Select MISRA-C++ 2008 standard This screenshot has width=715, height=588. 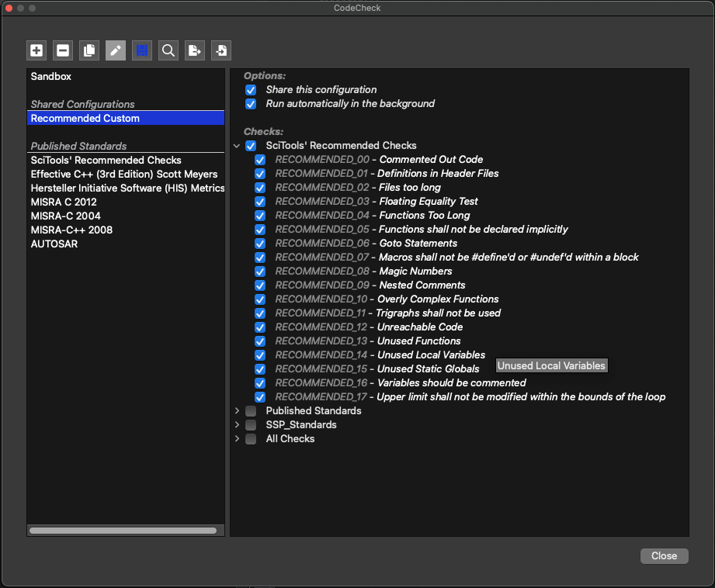(x=126, y=230)
